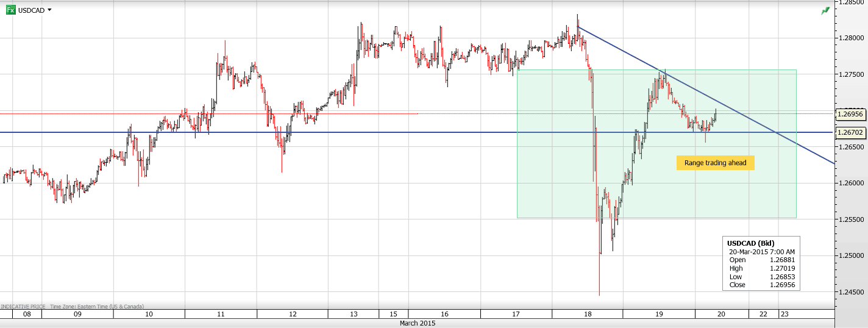868x328 pixels.
Task: Open the USDCAD symbol dropdown arrow
Action: pyautogui.click(x=49, y=10)
